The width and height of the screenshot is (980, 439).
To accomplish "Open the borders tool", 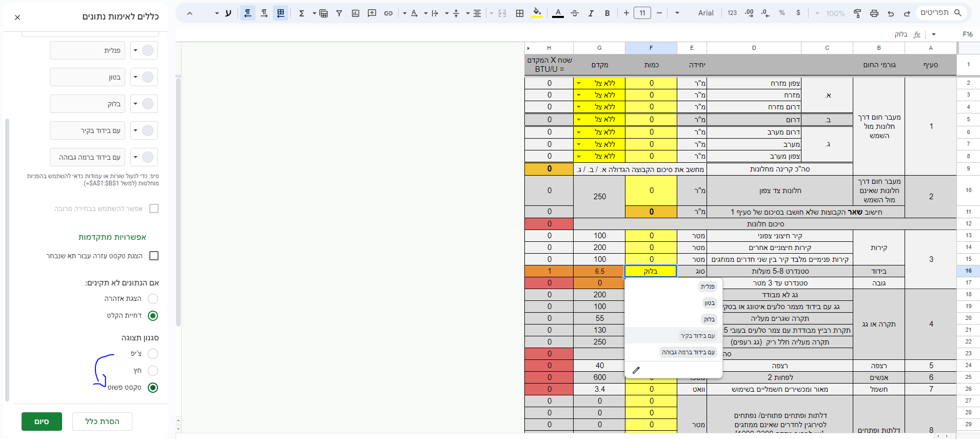I will point(520,13).
